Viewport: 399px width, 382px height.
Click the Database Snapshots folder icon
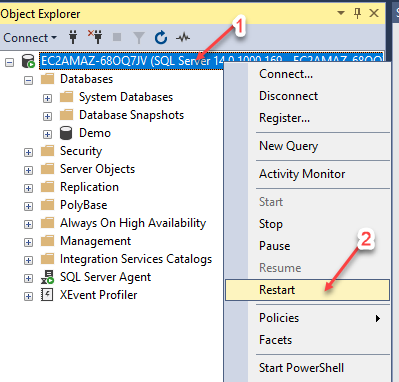point(66,115)
